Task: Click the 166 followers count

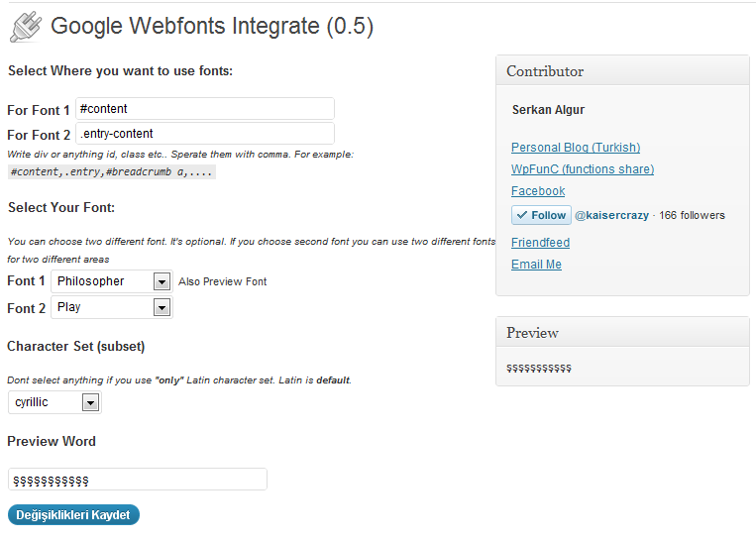Action: [693, 215]
